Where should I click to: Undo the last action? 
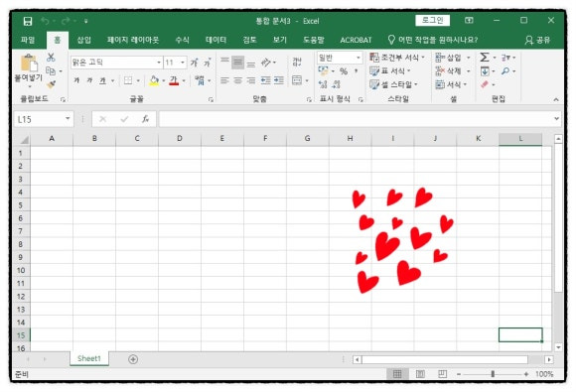click(x=45, y=21)
